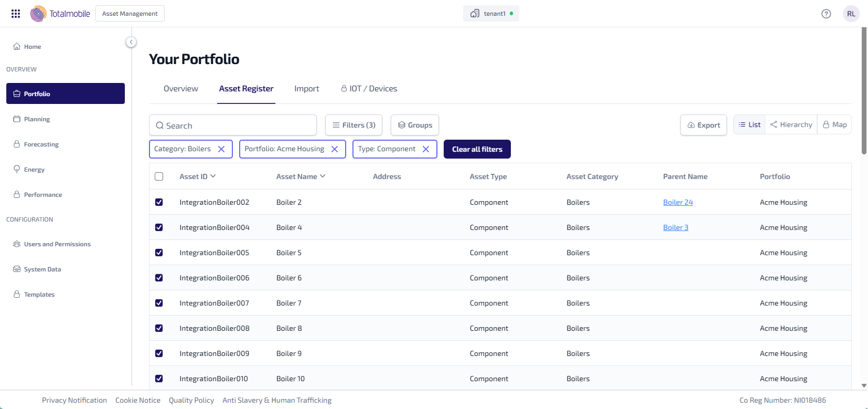Sort using the Asset ID column chevron
Viewport: 868px width, 409px height.
(213, 176)
